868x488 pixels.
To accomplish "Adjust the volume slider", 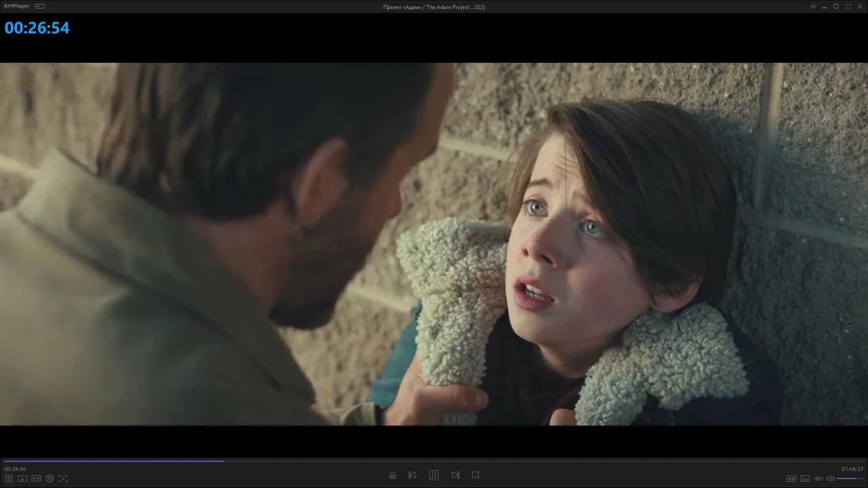I will pyautogui.click(x=850, y=479).
